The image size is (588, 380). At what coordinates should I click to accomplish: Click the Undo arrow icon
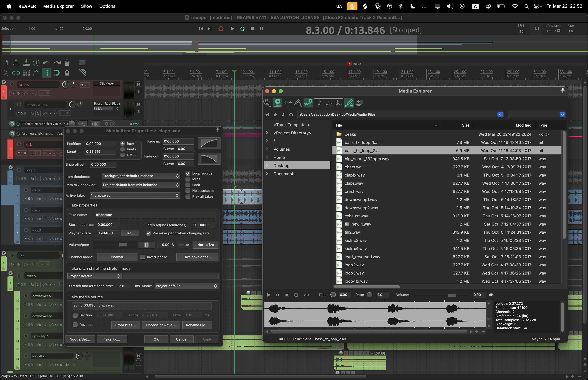[x=46, y=63]
